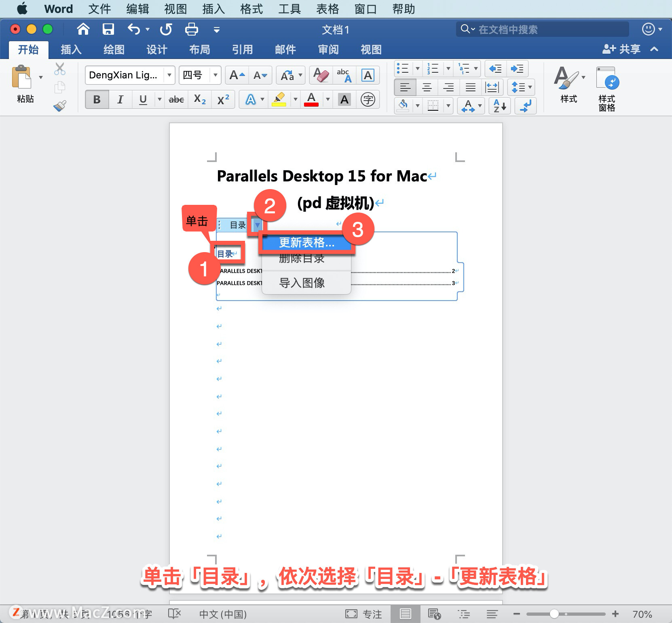The height and width of the screenshot is (623, 672).
Task: Choose 更新表格... from the menu
Action: point(306,242)
